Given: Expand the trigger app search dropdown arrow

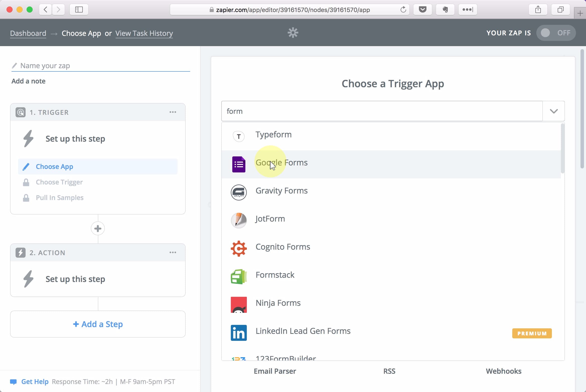Looking at the screenshot, I should [x=554, y=111].
